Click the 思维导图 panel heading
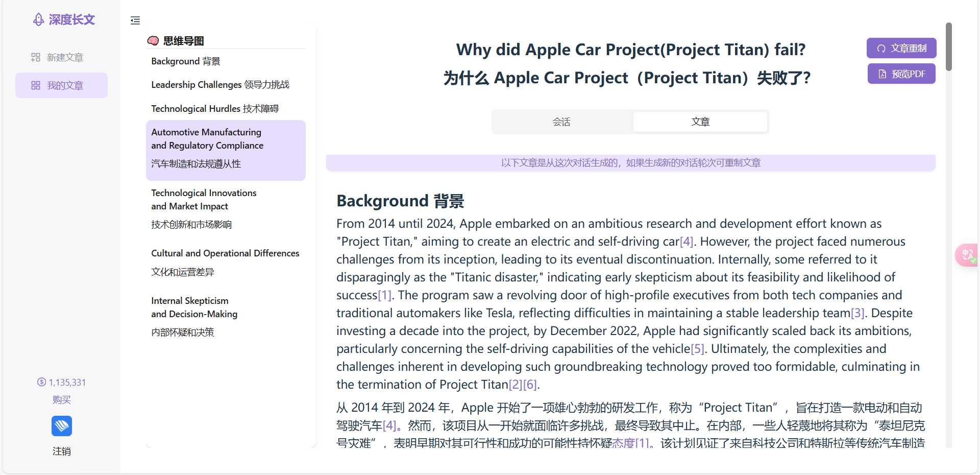The width and height of the screenshot is (980, 475). 184,41
